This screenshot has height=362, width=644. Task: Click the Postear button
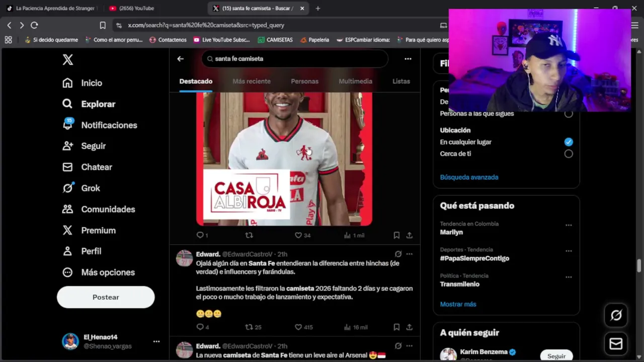[x=106, y=297]
